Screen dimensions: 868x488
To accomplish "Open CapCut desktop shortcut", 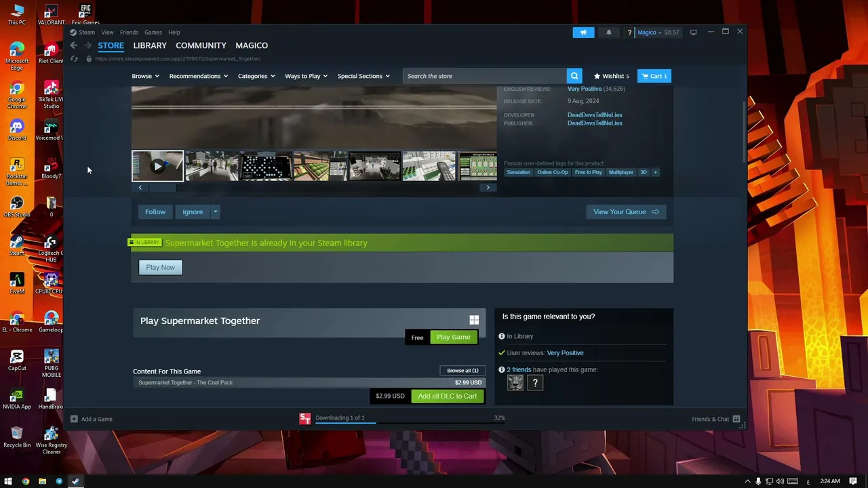I will (x=17, y=361).
